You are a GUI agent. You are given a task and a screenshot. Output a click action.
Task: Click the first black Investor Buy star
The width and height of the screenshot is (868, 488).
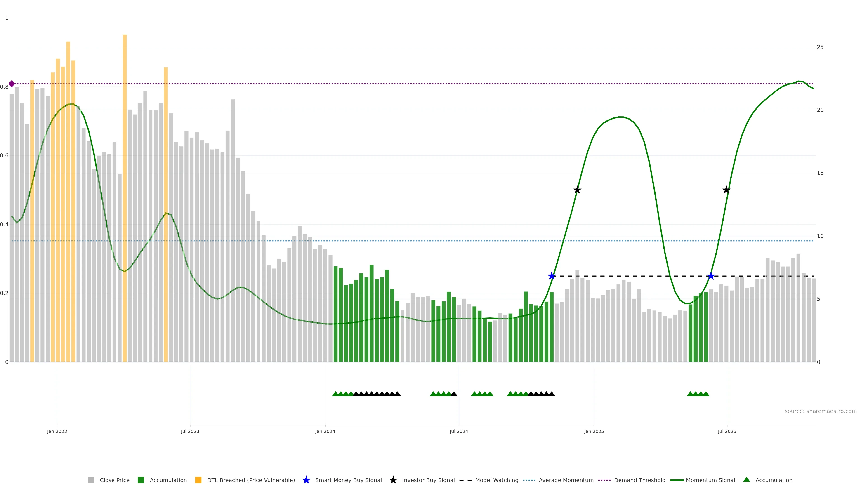pos(577,190)
